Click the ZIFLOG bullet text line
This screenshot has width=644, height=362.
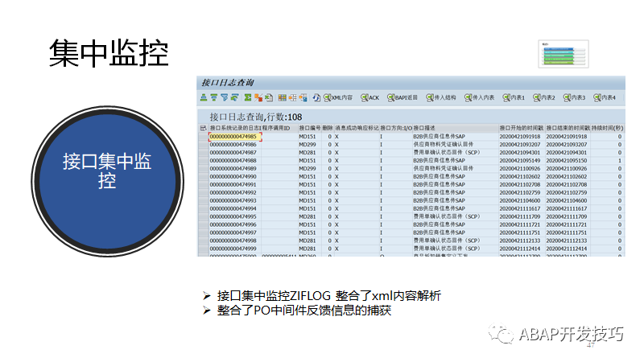coord(329,296)
